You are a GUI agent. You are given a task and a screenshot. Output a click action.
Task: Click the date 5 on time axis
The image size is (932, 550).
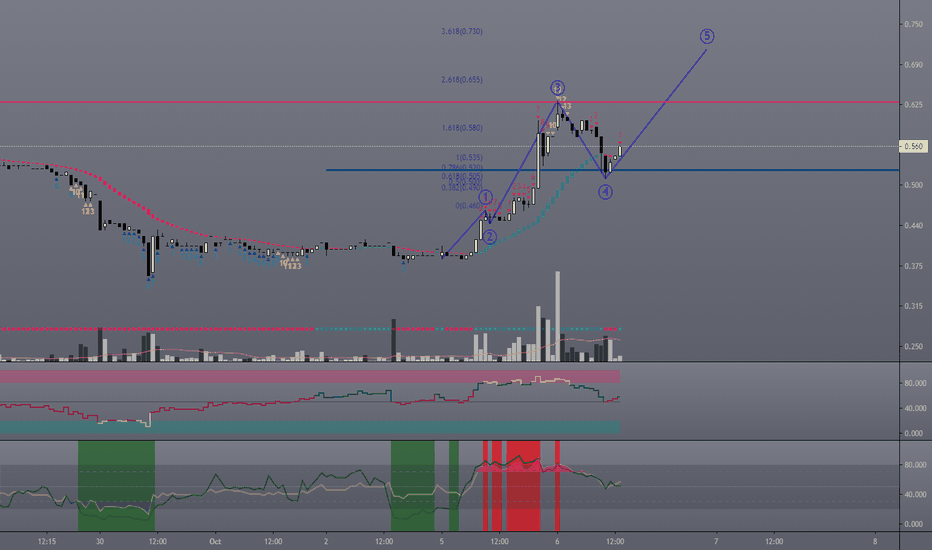(442, 541)
